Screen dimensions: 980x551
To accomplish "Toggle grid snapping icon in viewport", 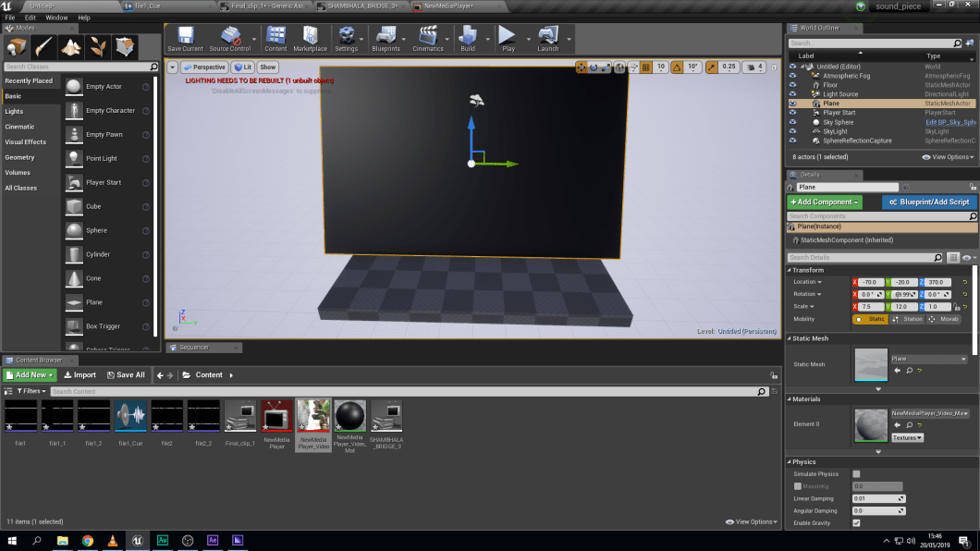I will [x=645, y=67].
